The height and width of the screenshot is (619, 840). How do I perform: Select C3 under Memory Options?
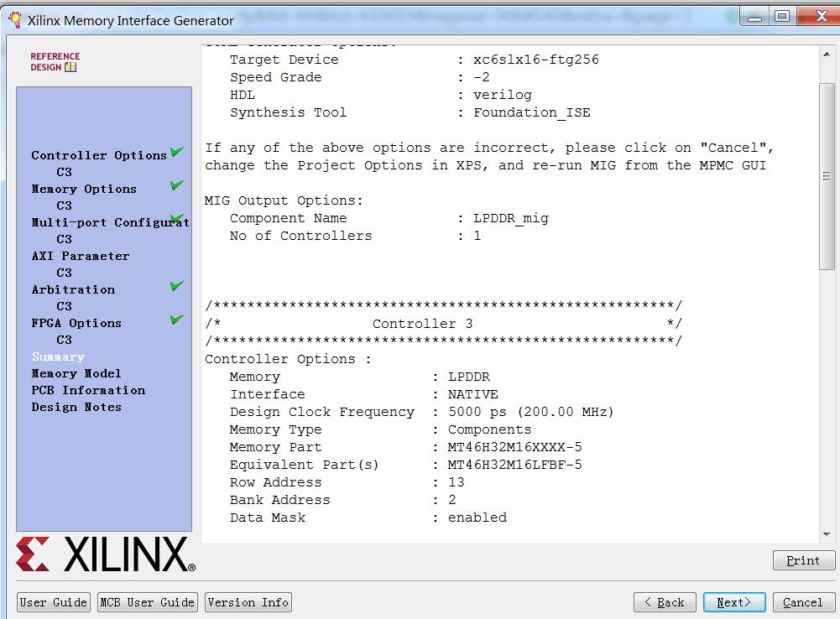tap(65, 205)
